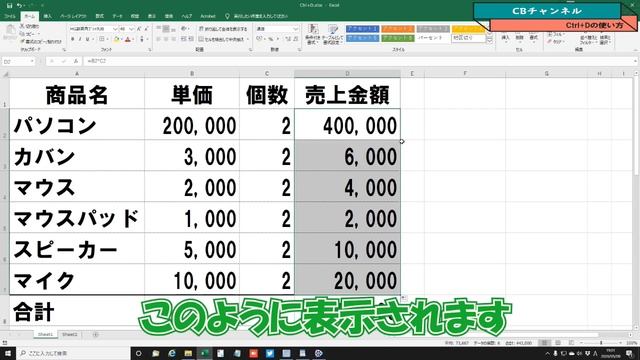Open the Windows Start menu
The image size is (640, 360).
(x=7, y=353)
